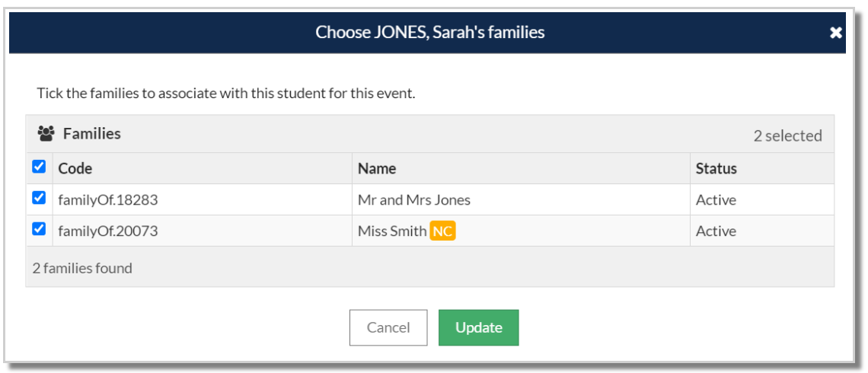Viewport: 868px width, 373px height.
Task: Sort by the Code column header
Action: pos(75,169)
